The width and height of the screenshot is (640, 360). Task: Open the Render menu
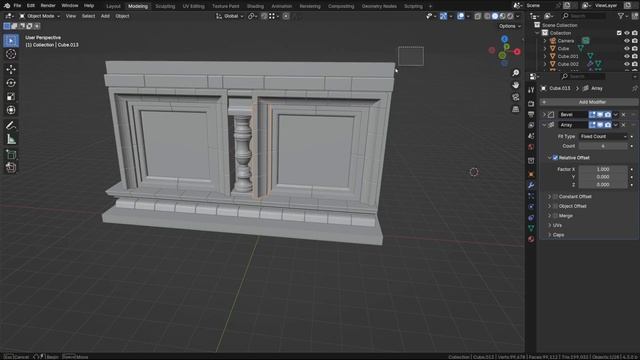[48, 6]
